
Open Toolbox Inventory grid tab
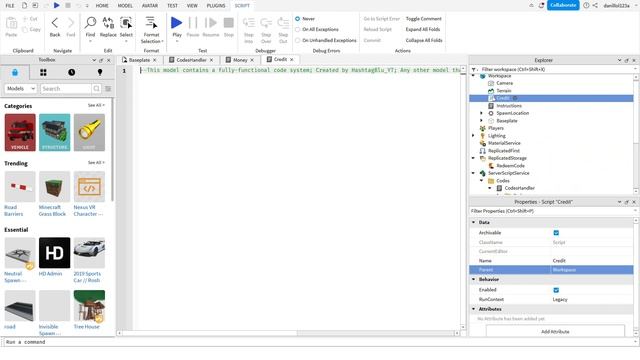pyautogui.click(x=43, y=72)
